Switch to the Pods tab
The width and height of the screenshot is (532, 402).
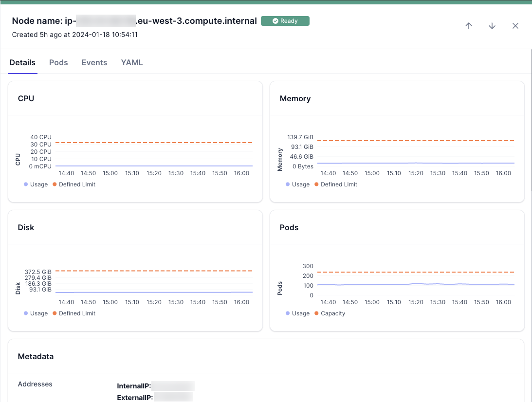pyautogui.click(x=58, y=63)
